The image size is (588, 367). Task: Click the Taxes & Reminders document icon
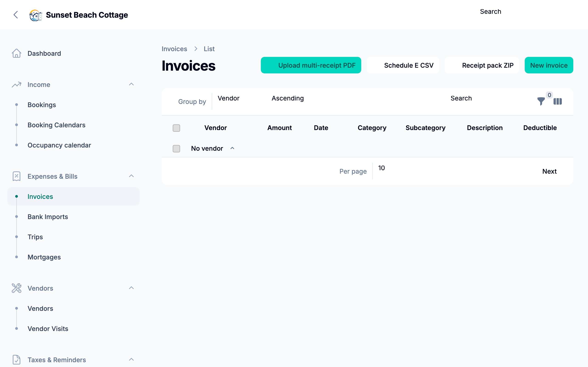(x=16, y=360)
